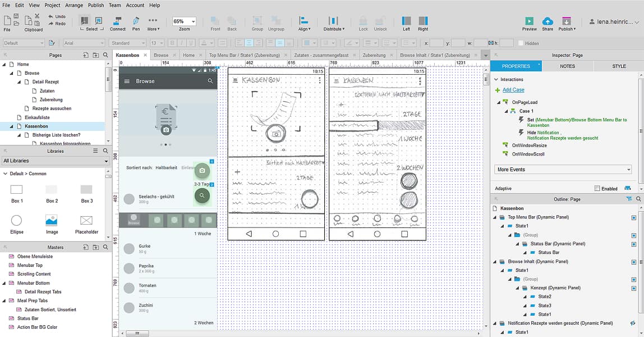Viewport: 644px width, 337px height.
Task: Switch to the NOTES tab in Inspector
Action: pos(568,66)
